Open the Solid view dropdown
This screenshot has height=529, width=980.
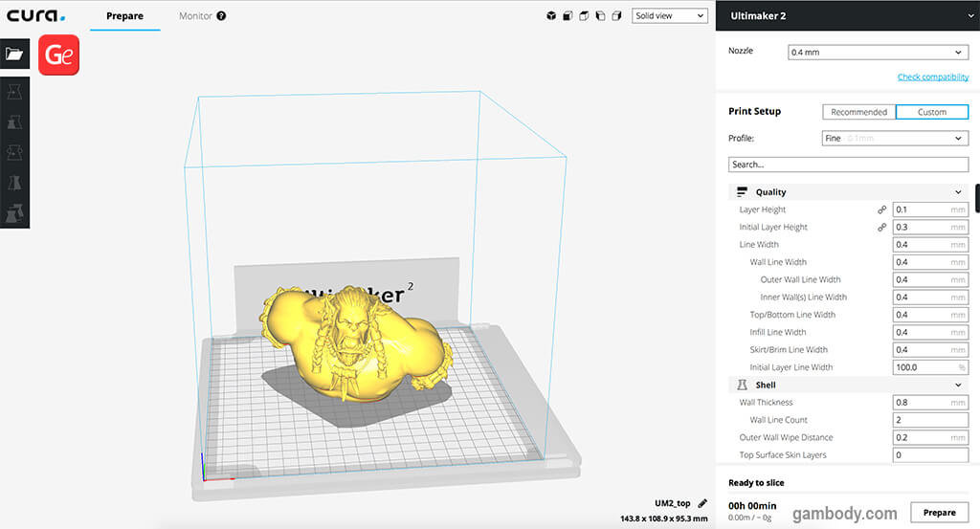coord(670,16)
